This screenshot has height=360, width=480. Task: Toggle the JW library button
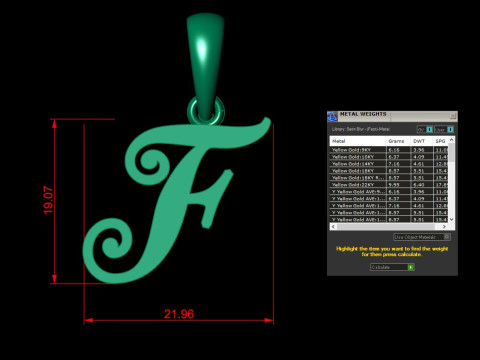point(425,129)
